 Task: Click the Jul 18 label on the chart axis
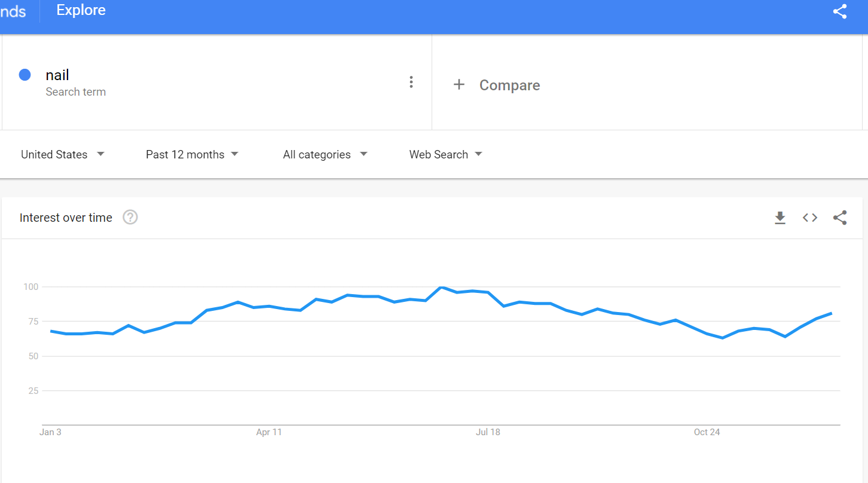click(x=488, y=432)
